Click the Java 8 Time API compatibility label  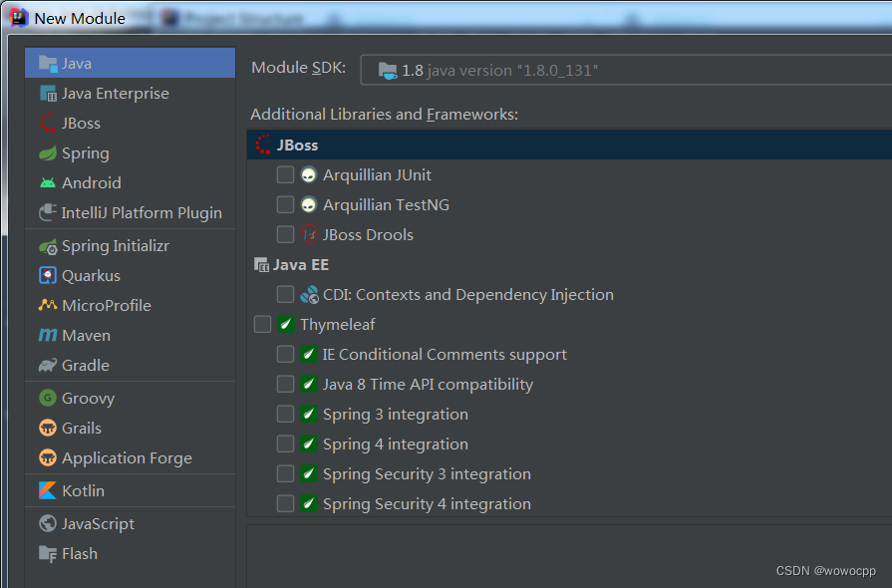428,385
